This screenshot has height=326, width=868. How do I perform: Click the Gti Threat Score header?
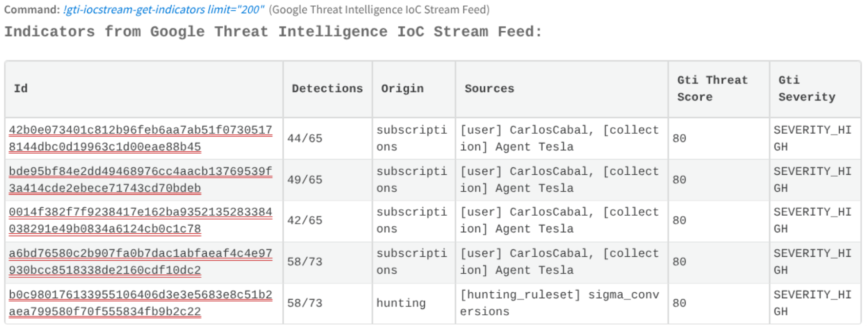[x=712, y=89]
